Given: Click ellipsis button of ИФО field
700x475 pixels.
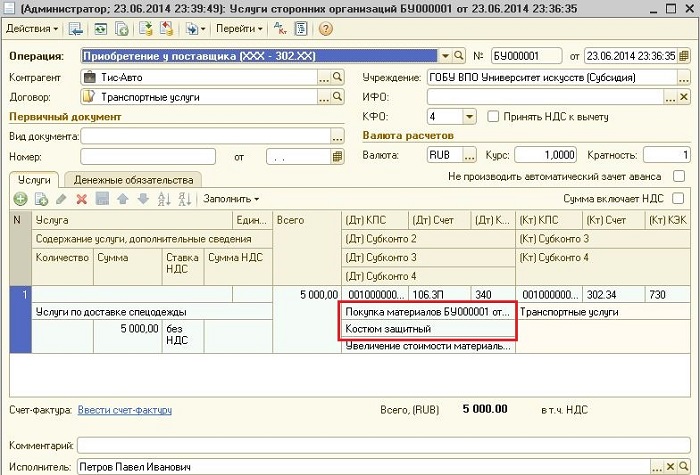Looking at the screenshot, I should pos(670,97).
